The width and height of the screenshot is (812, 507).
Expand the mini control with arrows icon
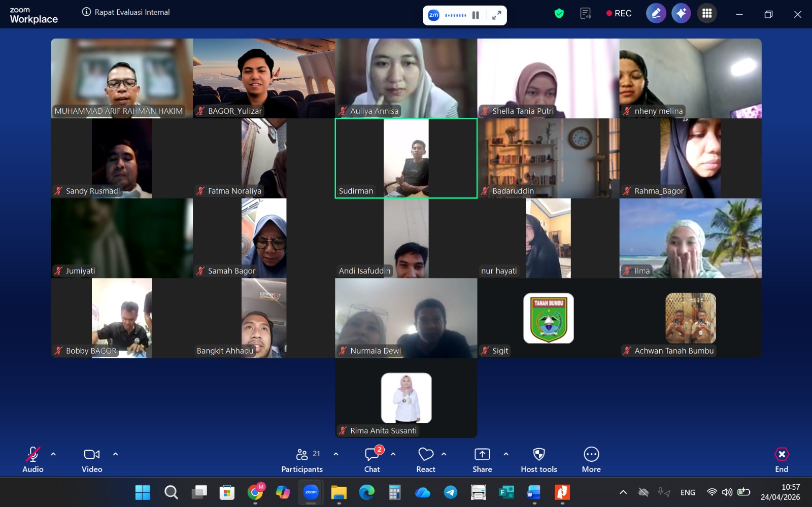point(497,15)
